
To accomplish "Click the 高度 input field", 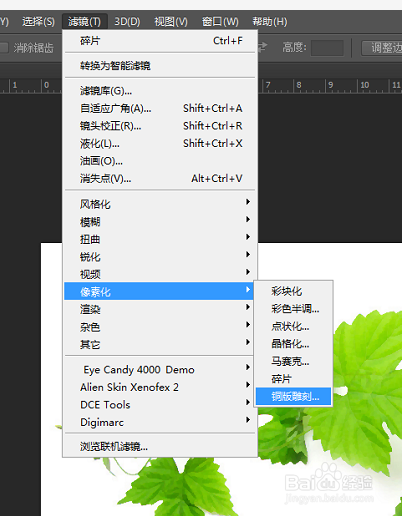I will click(327, 48).
